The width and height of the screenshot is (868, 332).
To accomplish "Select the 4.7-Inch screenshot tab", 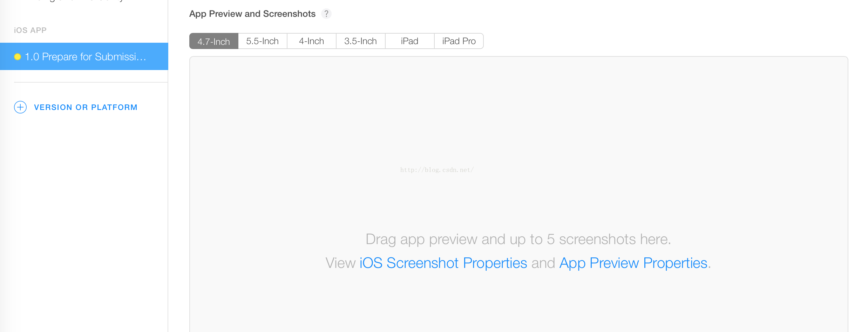I will point(214,41).
